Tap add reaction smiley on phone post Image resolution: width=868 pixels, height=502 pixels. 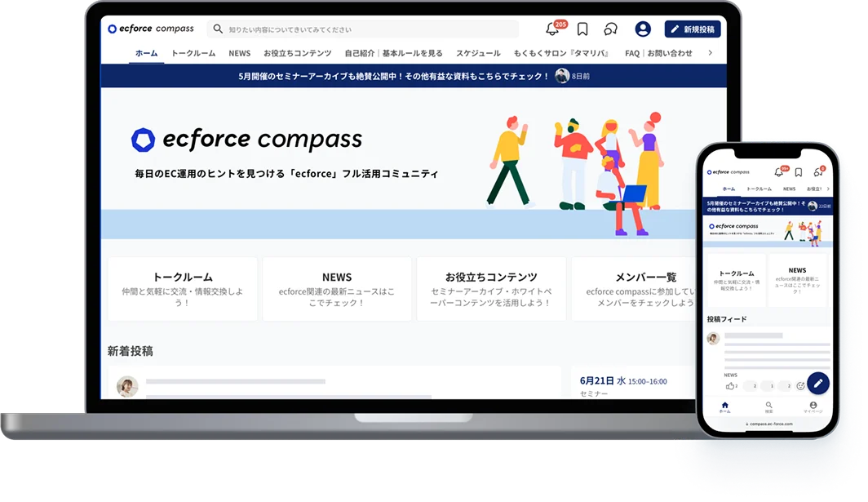tap(800, 386)
